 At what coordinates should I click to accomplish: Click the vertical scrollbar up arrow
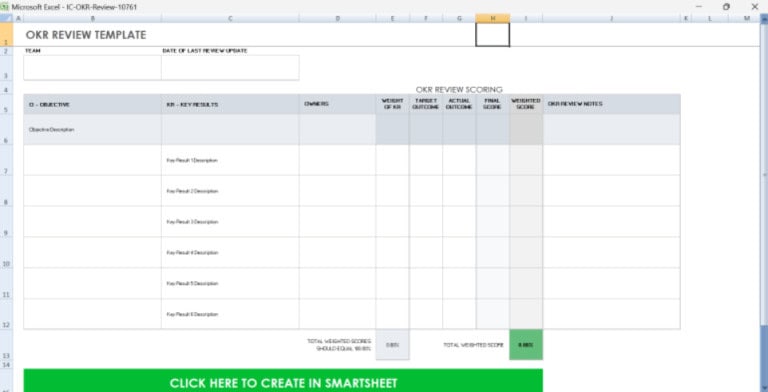(764, 19)
